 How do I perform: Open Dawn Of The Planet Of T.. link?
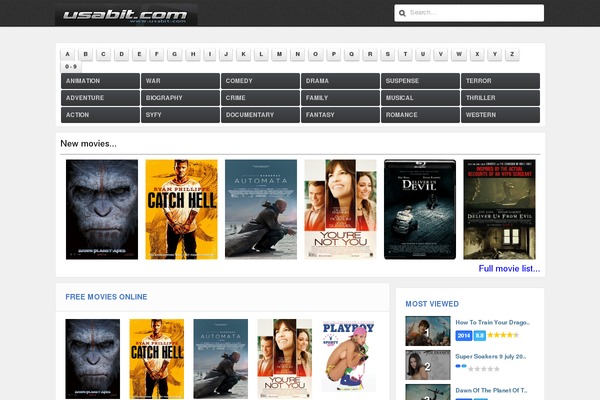[x=491, y=390]
